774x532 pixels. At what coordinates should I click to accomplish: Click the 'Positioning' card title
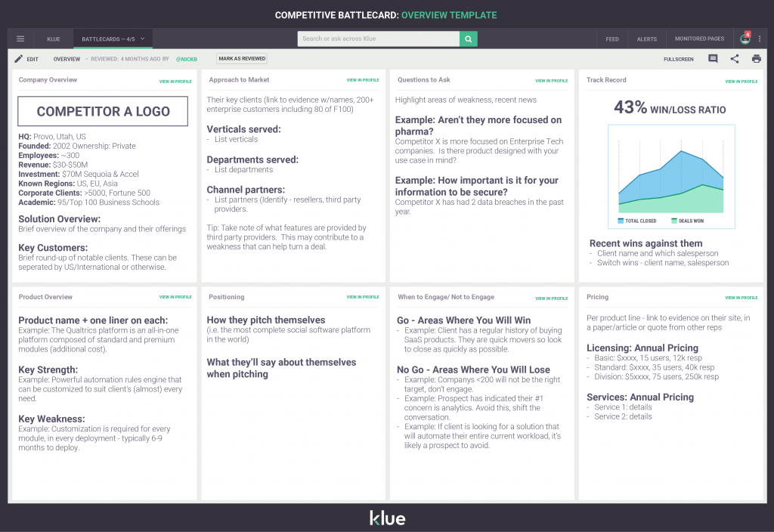tap(227, 297)
